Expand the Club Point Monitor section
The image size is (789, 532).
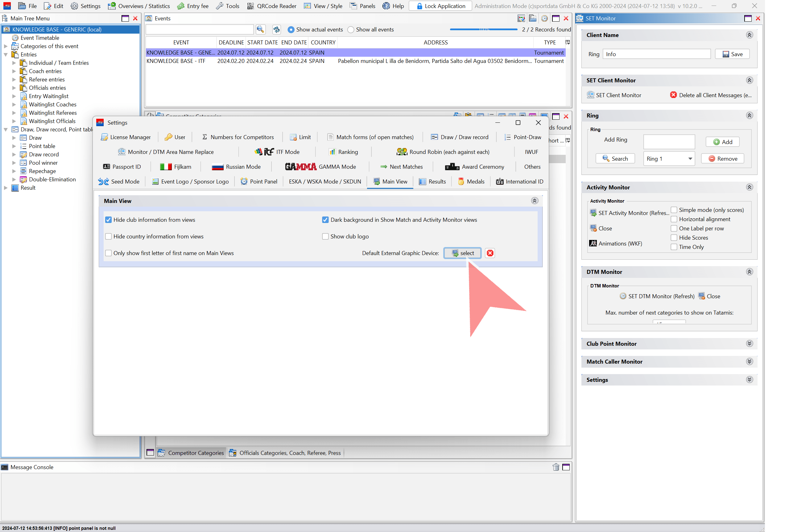click(749, 344)
